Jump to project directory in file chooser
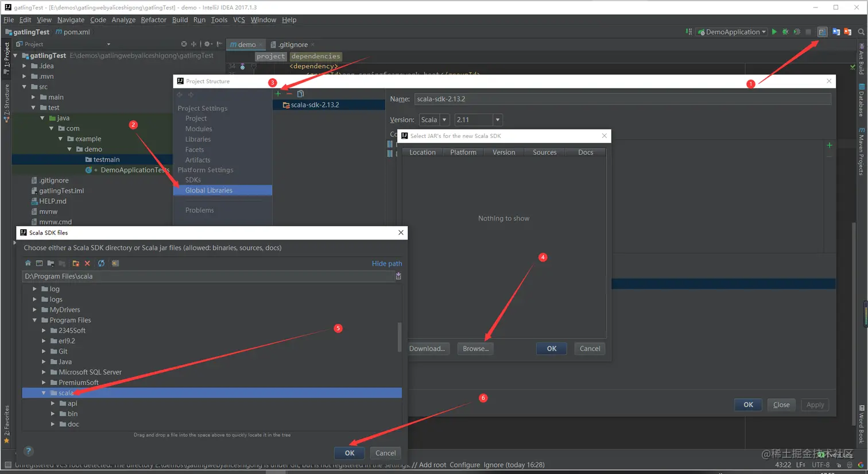 [x=51, y=263]
